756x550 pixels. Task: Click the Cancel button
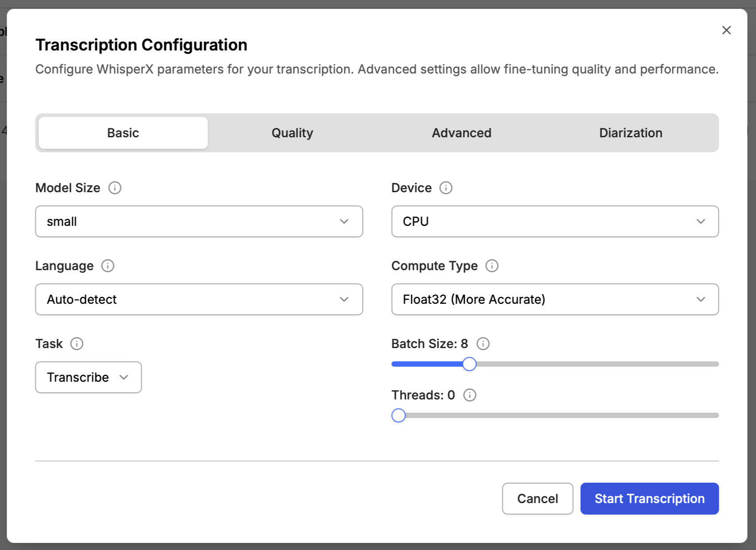[x=537, y=499]
